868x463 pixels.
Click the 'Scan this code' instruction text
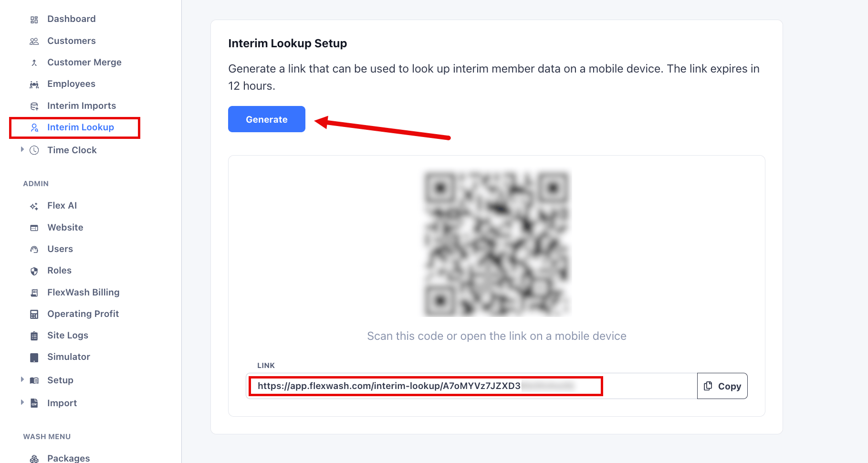[497, 336]
